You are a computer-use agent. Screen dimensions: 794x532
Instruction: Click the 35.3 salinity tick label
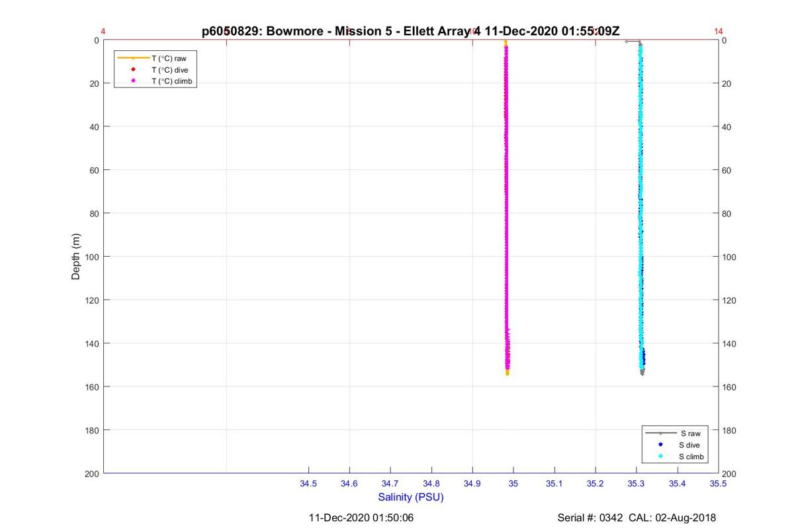tap(637, 484)
